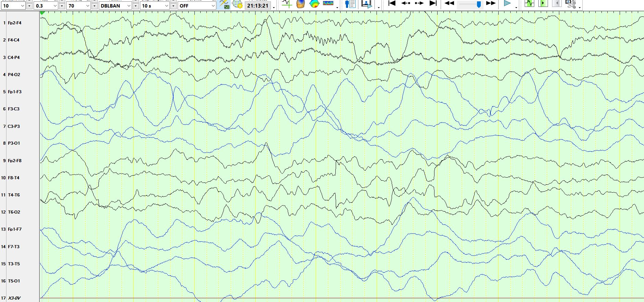Select channel label P3-O1

(14, 143)
